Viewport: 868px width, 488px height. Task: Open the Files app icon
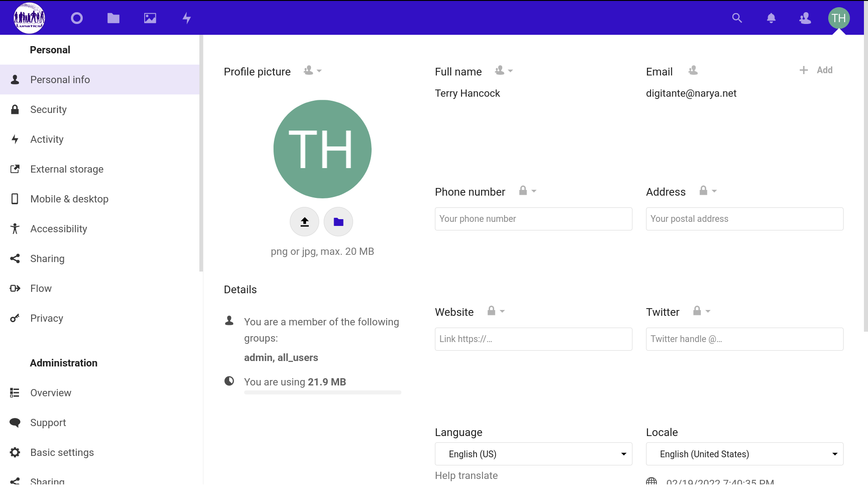click(113, 18)
